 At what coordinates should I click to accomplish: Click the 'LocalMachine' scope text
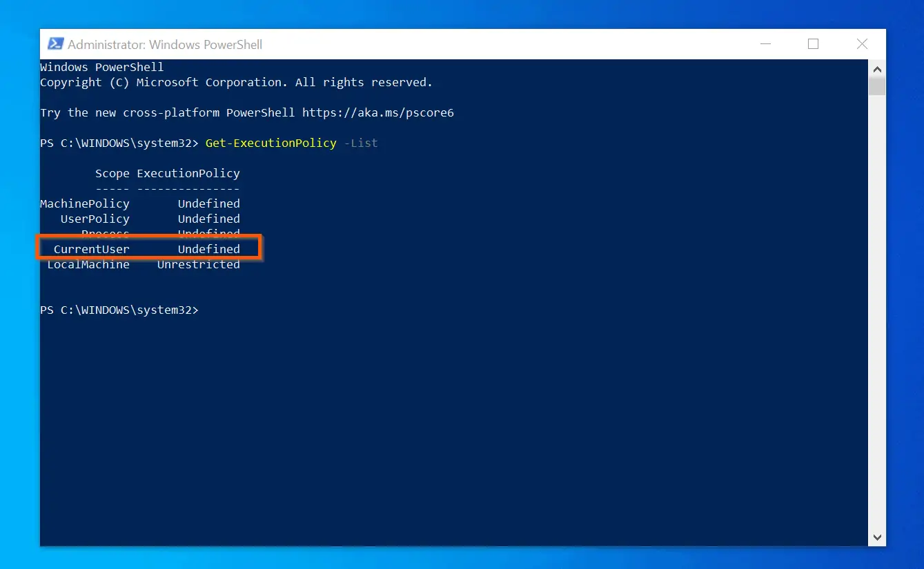[88, 264]
